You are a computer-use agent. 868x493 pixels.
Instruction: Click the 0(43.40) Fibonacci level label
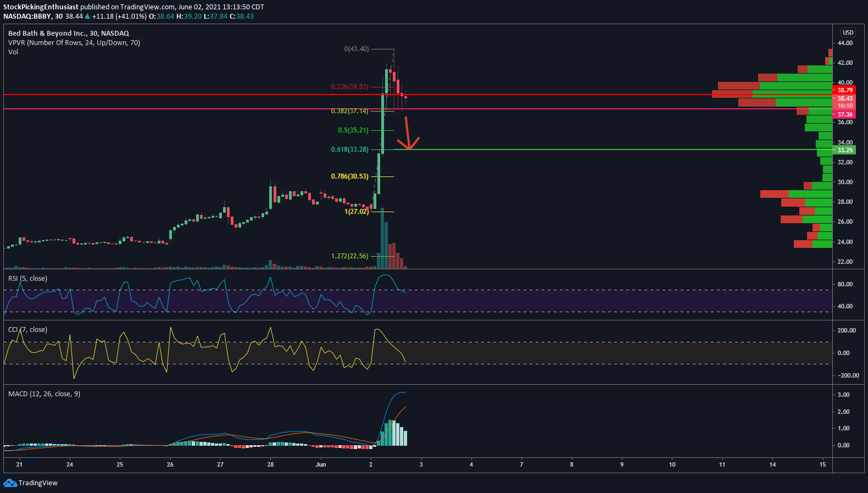pyautogui.click(x=357, y=49)
